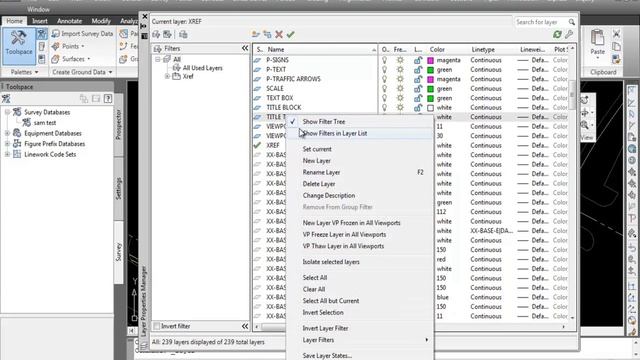
Task: Open the Prospector toolspace tab
Action: click(118, 124)
